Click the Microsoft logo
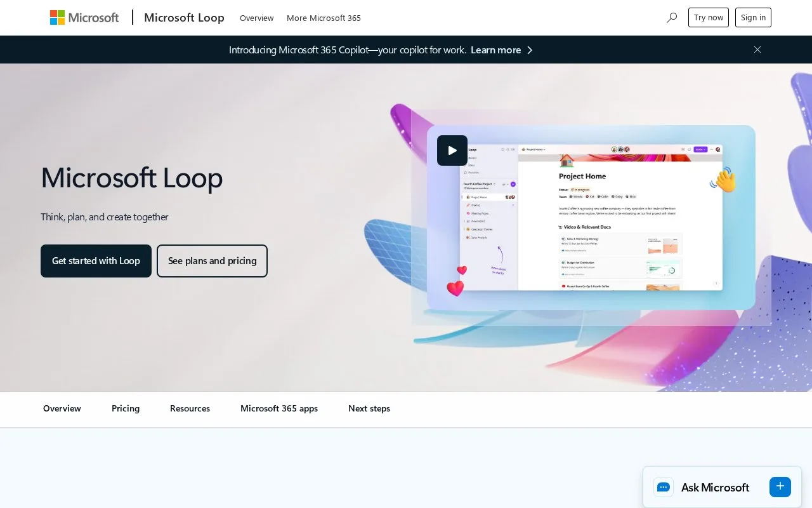Image resolution: width=812 pixels, height=508 pixels. (84, 18)
